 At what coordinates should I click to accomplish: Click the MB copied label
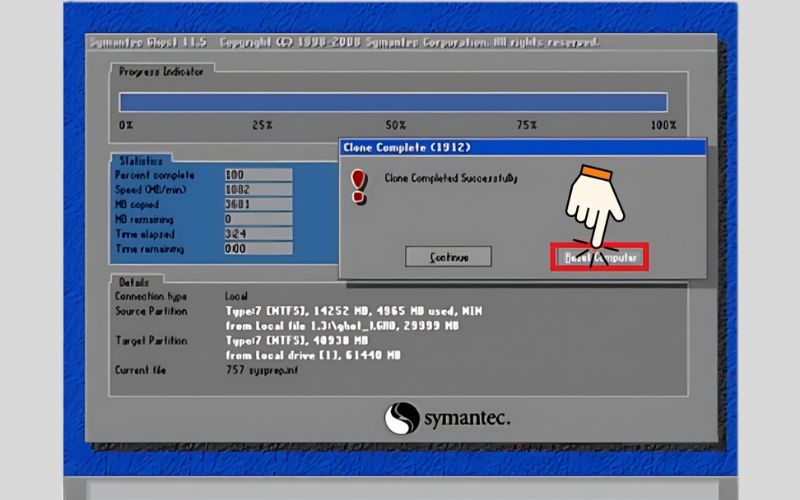click(137, 205)
